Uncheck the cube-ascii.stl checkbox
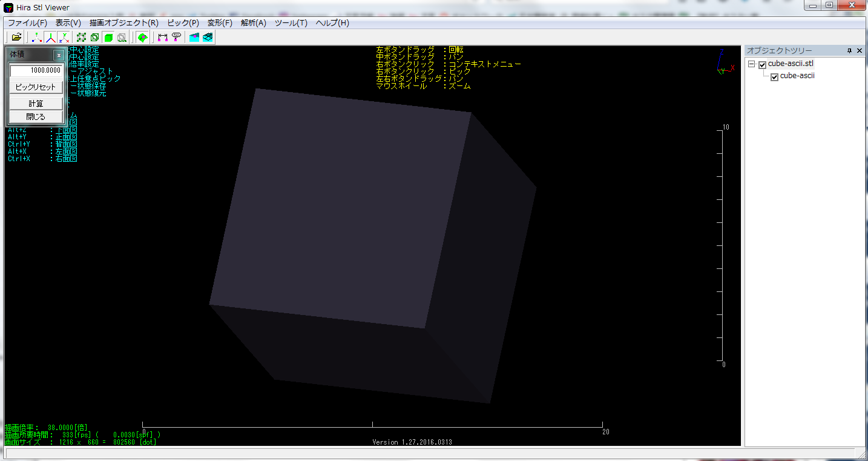The width and height of the screenshot is (868, 461). coord(762,64)
